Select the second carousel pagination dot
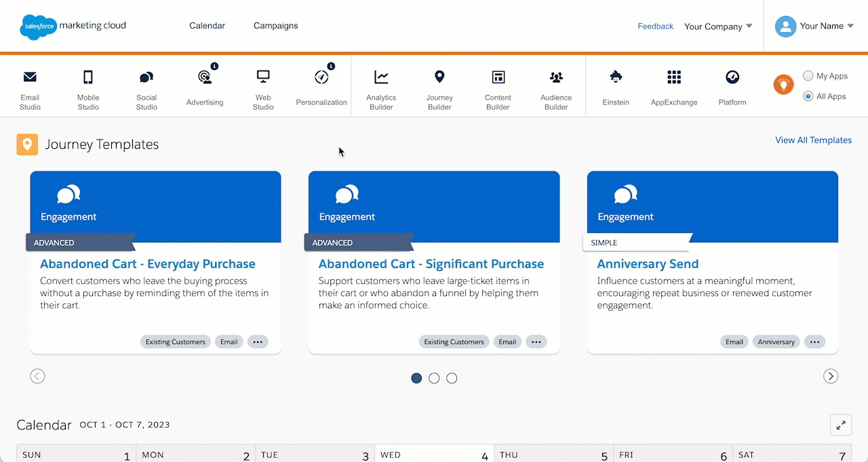 point(434,378)
